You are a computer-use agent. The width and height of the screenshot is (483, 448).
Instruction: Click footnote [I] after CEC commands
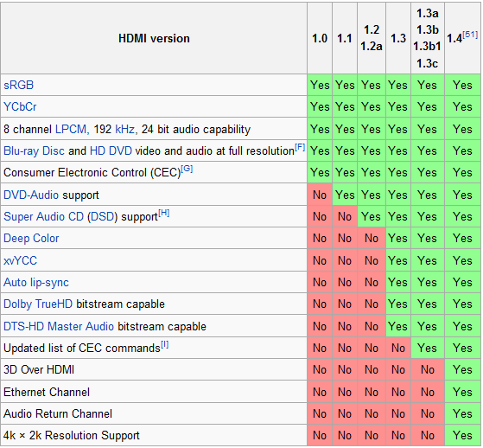point(165,344)
